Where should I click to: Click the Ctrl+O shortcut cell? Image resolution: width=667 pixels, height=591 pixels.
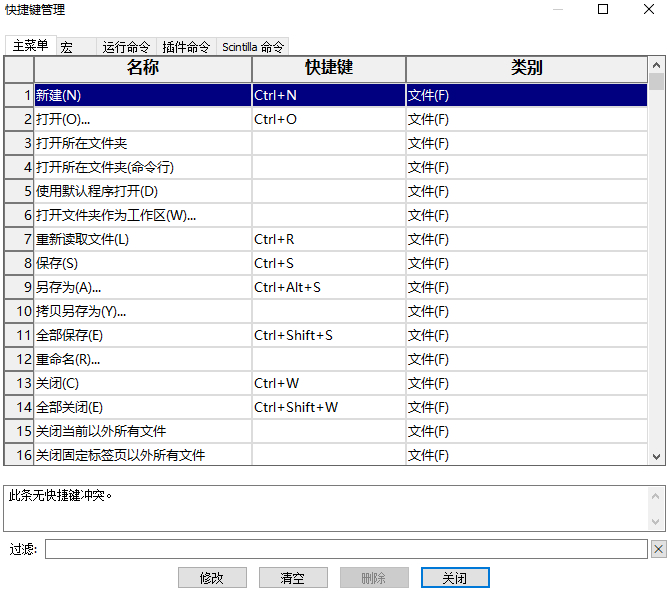pos(329,119)
